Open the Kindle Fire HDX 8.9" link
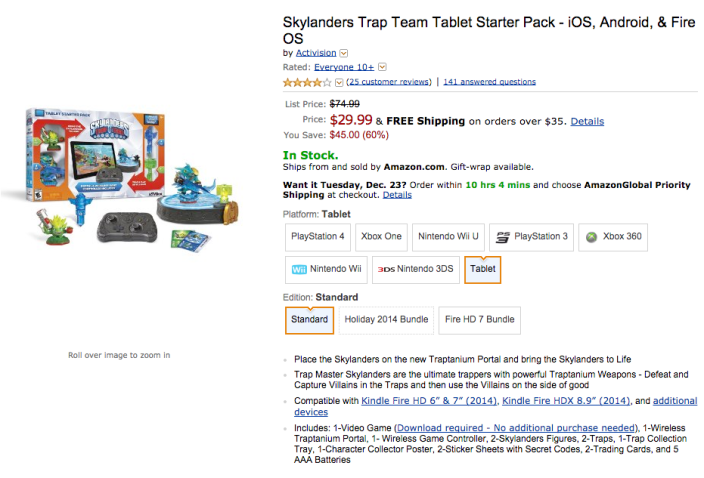 [x=565, y=401]
